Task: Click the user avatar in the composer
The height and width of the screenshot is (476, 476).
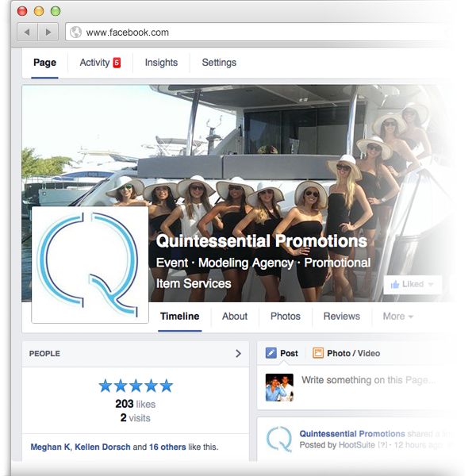Action: click(279, 387)
